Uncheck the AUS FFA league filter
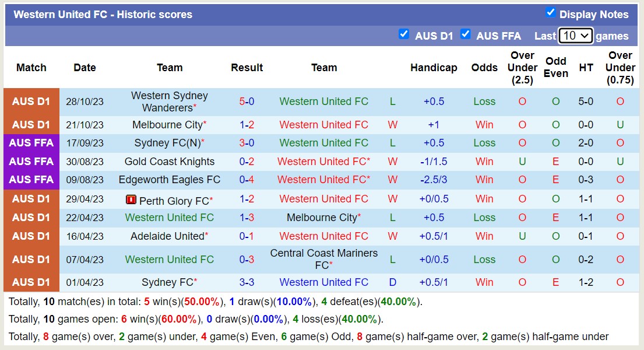The image size is (644, 350). (x=465, y=34)
